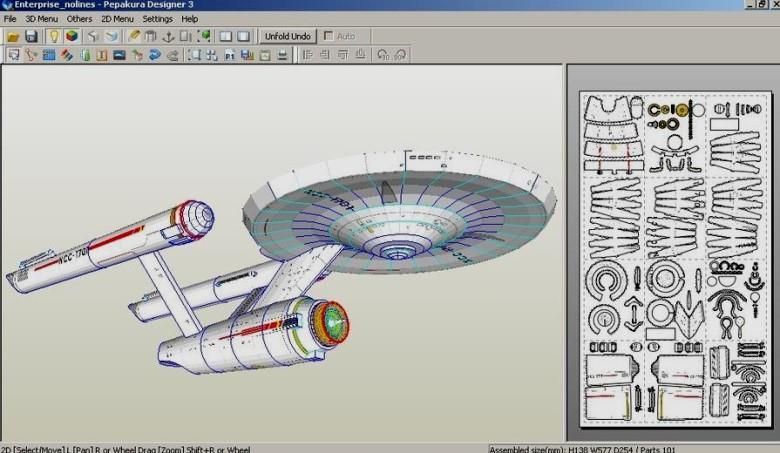Open the Help menu
780x453 pixels.
pyautogui.click(x=190, y=19)
